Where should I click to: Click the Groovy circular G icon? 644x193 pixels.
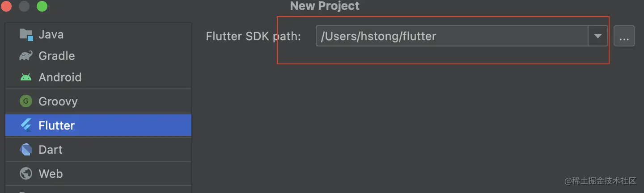pos(26,101)
